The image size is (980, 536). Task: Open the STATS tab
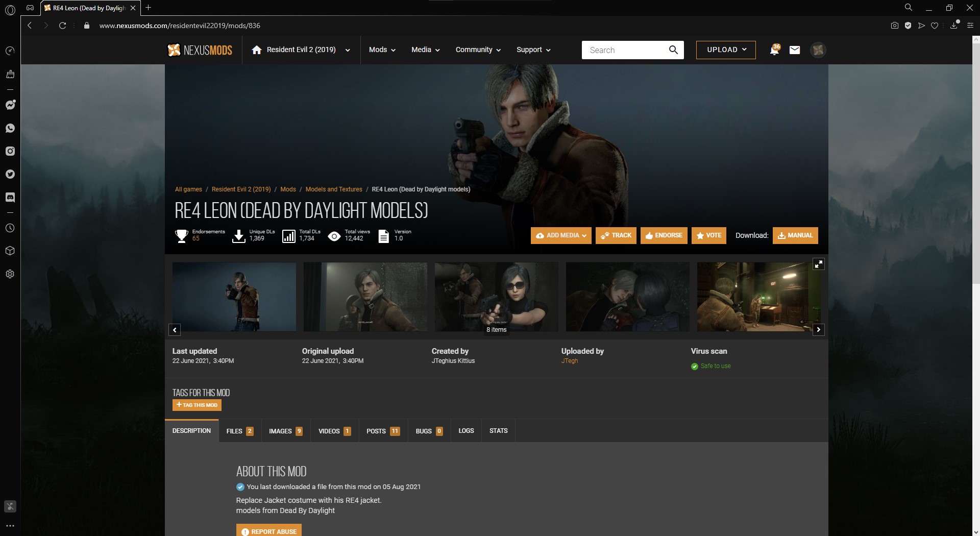pos(499,431)
